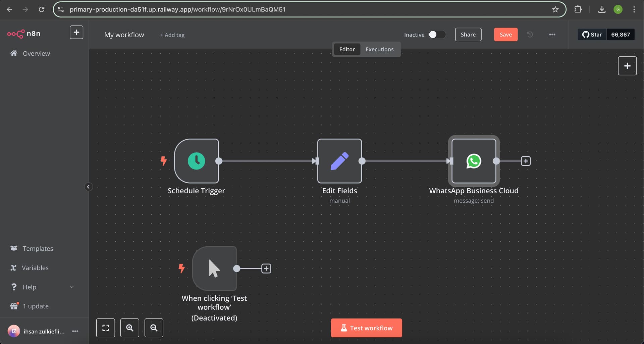The image size is (644, 344).
Task: Open user account options menu
Action: tap(75, 331)
